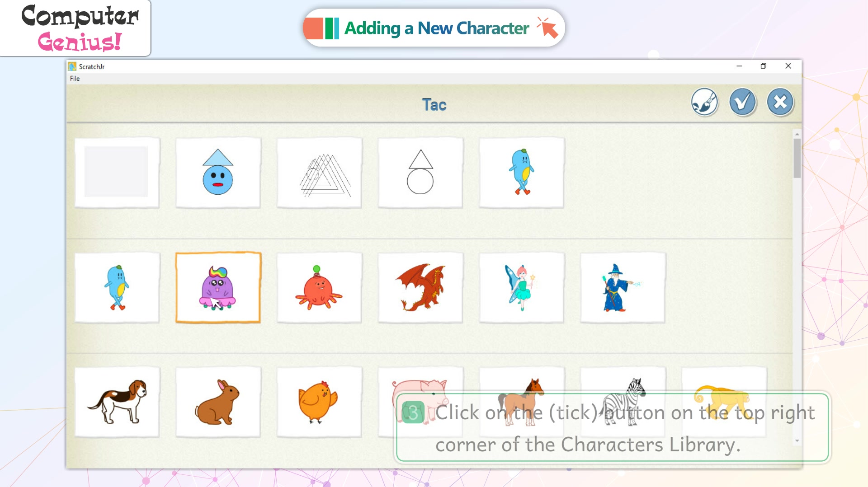Select the blank empty character tile
The image size is (868, 487).
pyautogui.click(x=117, y=173)
